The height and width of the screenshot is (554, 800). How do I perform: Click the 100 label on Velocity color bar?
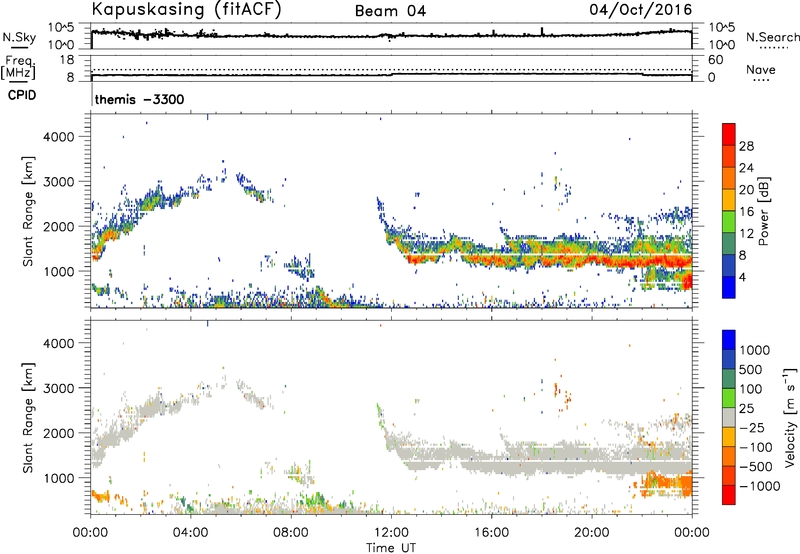[x=751, y=389]
